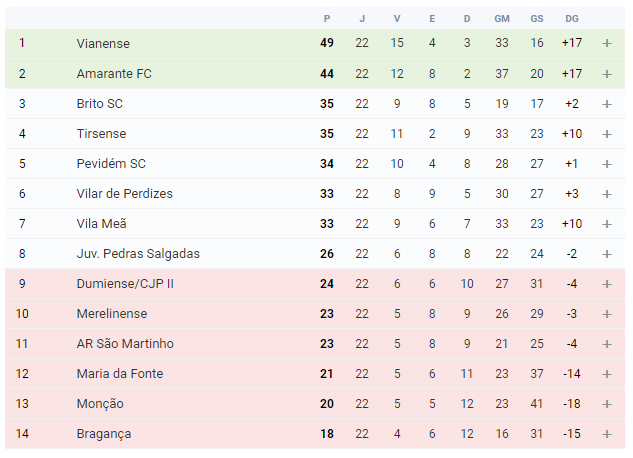This screenshot has height=458, width=633.
Task: Expand the Vianense row plus icon
Action: (607, 43)
